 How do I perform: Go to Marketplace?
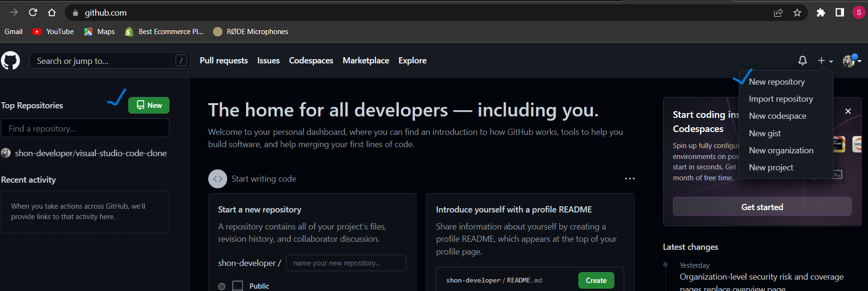(x=366, y=61)
